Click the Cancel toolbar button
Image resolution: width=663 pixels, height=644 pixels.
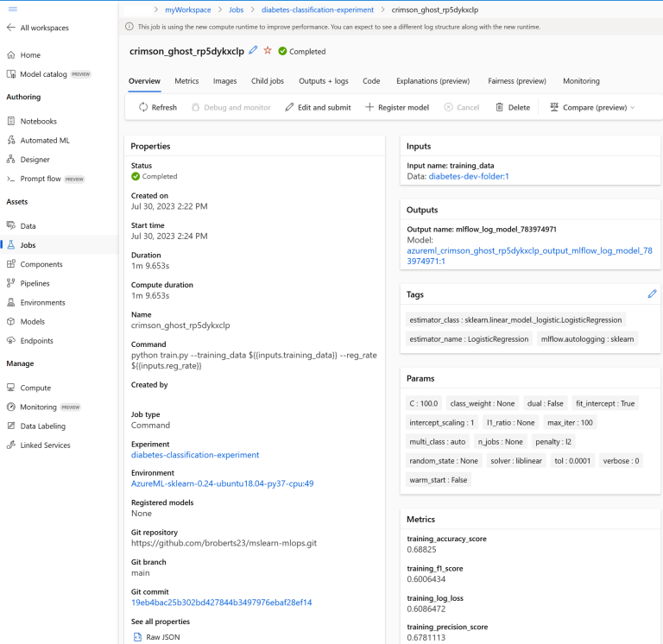pyautogui.click(x=462, y=107)
